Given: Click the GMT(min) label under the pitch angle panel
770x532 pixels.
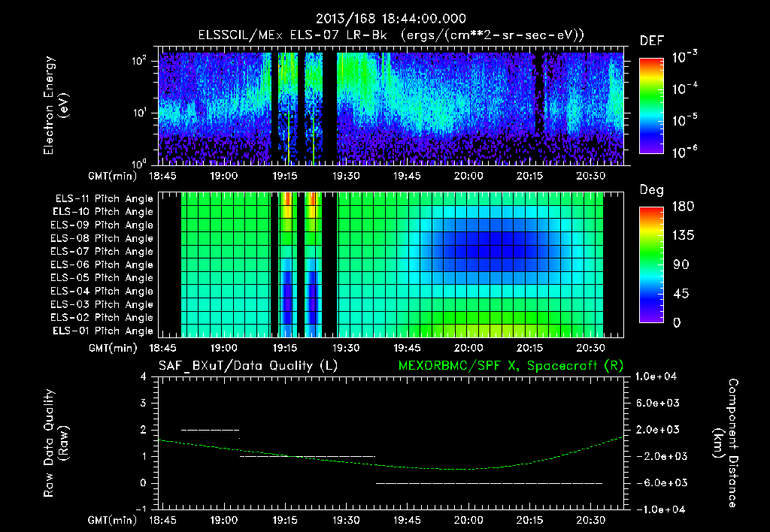Looking at the screenshot, I should pyautogui.click(x=113, y=348).
